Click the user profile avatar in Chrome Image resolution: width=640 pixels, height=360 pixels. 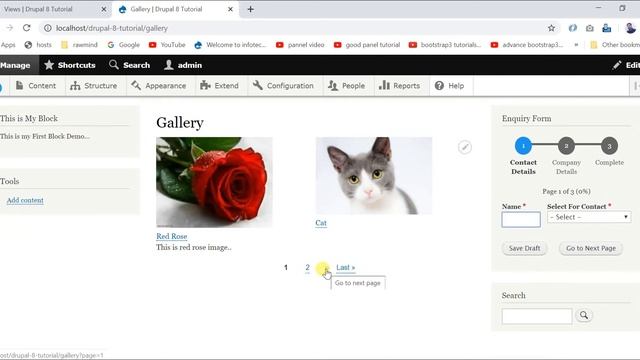(x=630, y=28)
